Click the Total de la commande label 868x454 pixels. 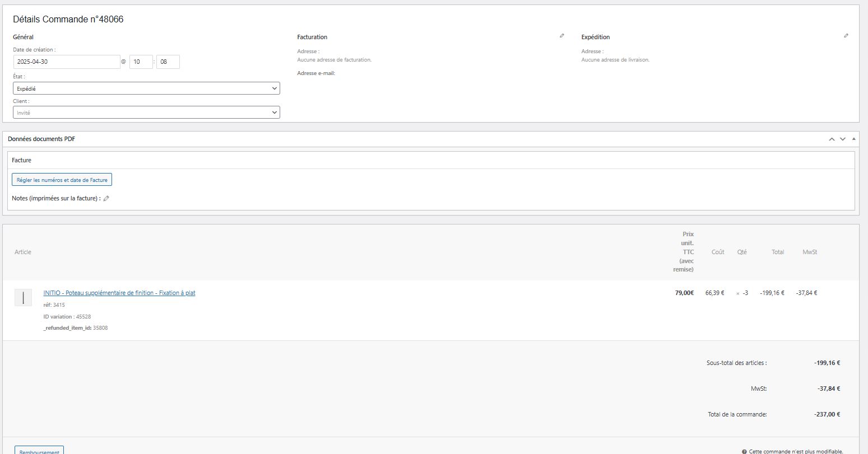click(x=737, y=414)
